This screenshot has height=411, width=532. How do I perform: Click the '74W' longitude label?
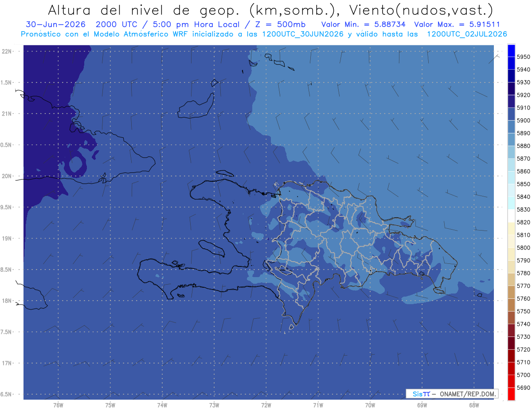[162, 405]
